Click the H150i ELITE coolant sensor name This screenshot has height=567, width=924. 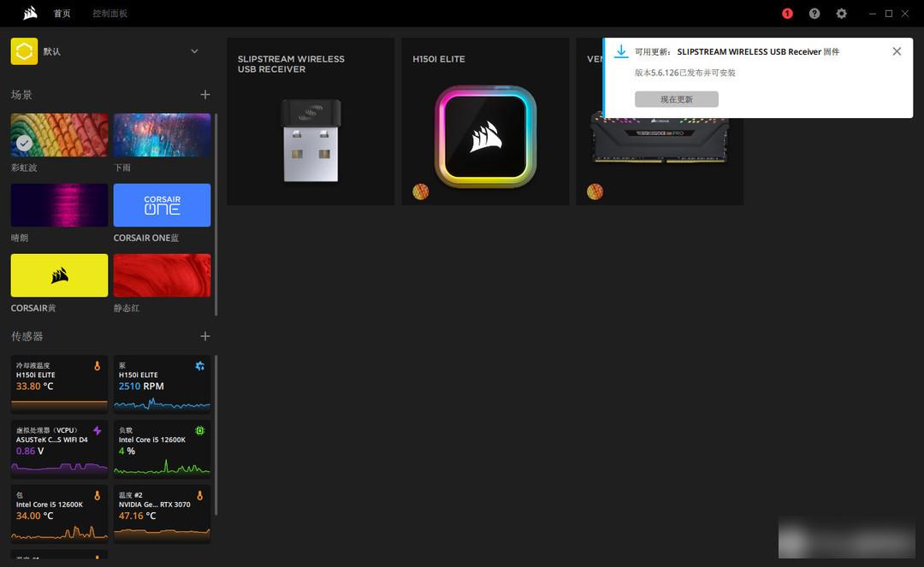(35, 375)
